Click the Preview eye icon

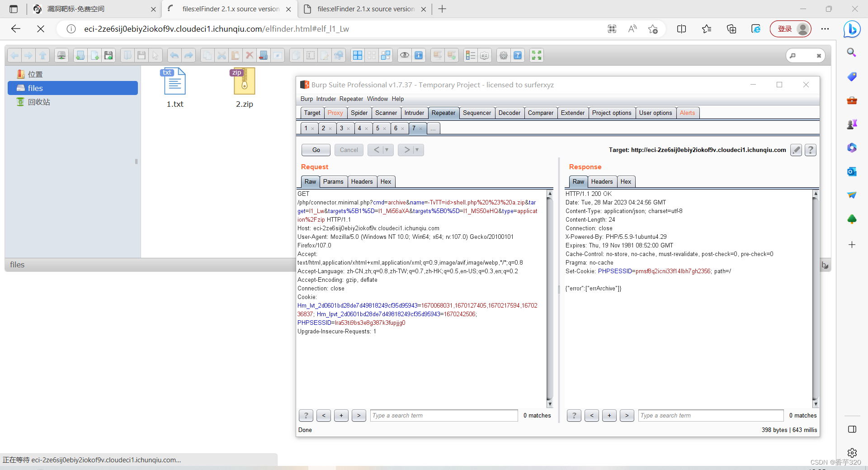(405, 55)
